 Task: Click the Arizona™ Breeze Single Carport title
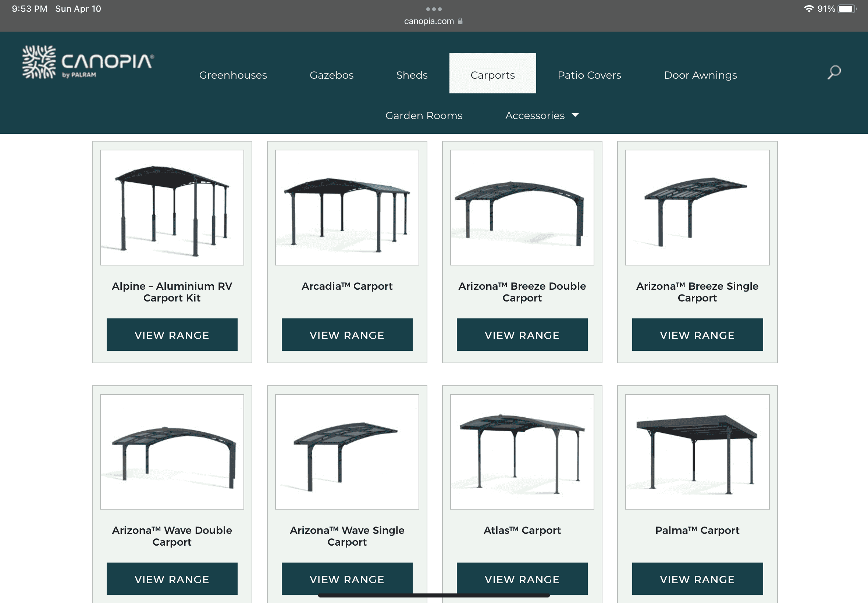point(697,292)
